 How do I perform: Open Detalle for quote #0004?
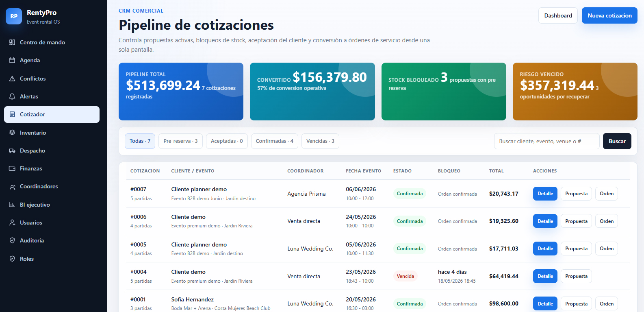[545, 276]
